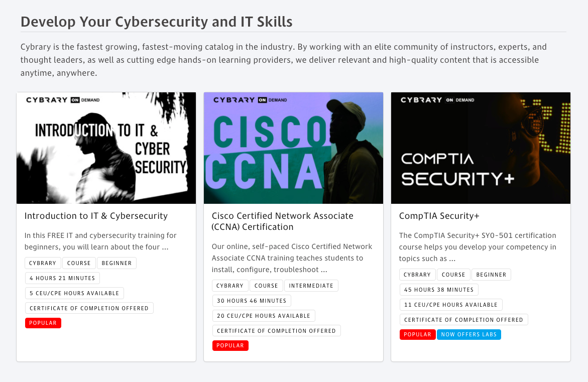
Task: Click the Cybrary On Demand logo on the CompTIA image
Action: (437, 100)
